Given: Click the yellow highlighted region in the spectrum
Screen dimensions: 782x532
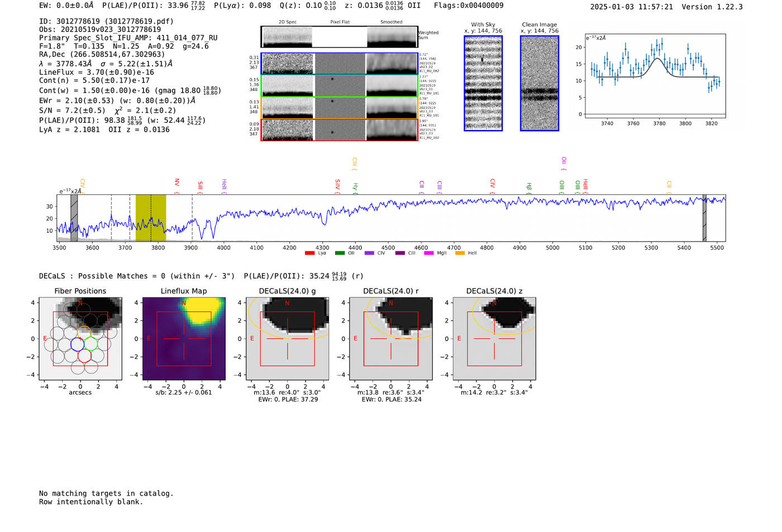Looking at the screenshot, I should (x=151, y=218).
